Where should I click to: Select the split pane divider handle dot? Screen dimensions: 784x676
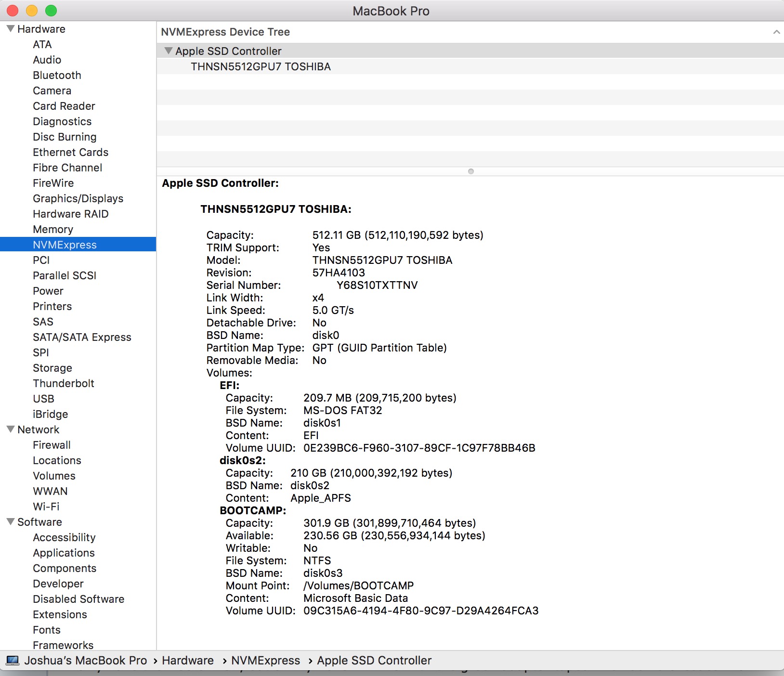471,171
